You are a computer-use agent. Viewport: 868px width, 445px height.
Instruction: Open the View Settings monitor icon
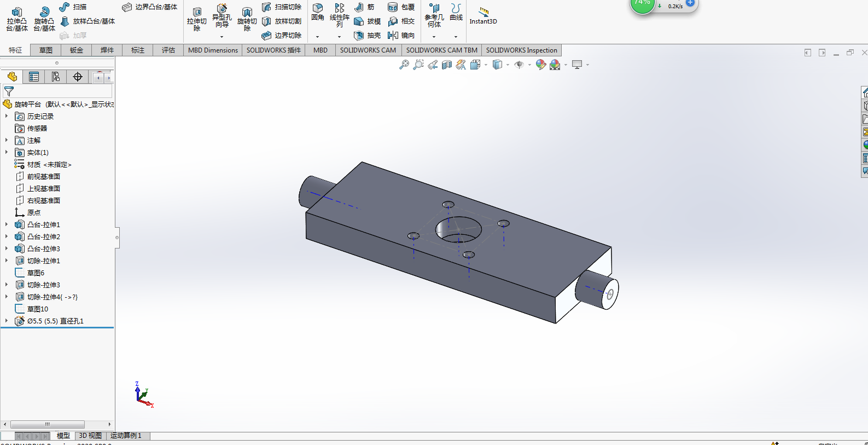577,65
